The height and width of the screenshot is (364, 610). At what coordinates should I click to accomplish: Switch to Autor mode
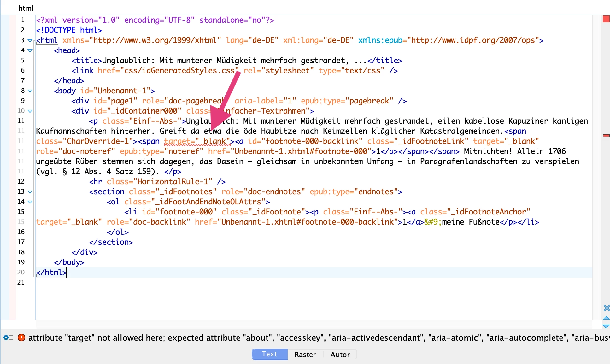coord(340,355)
